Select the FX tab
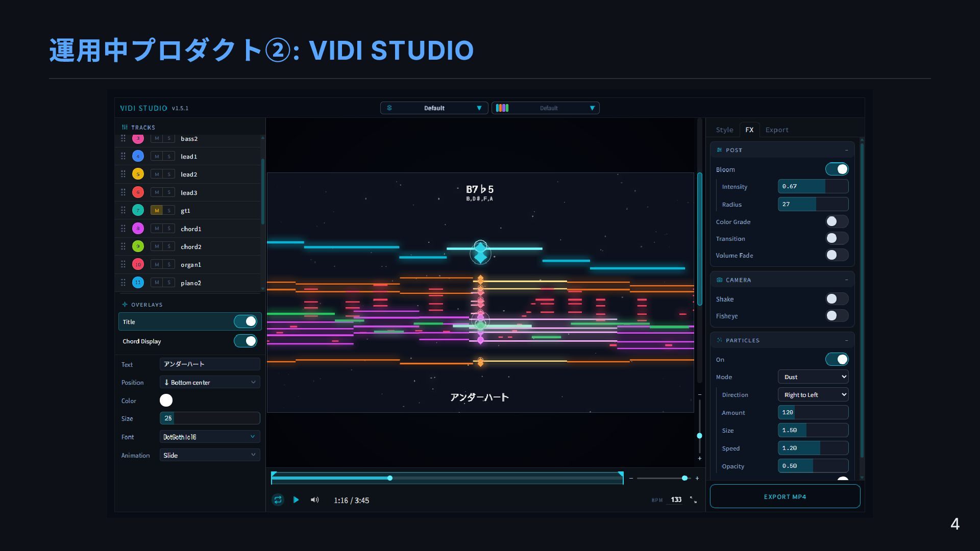Image resolution: width=980 pixels, height=551 pixels. [x=749, y=130]
